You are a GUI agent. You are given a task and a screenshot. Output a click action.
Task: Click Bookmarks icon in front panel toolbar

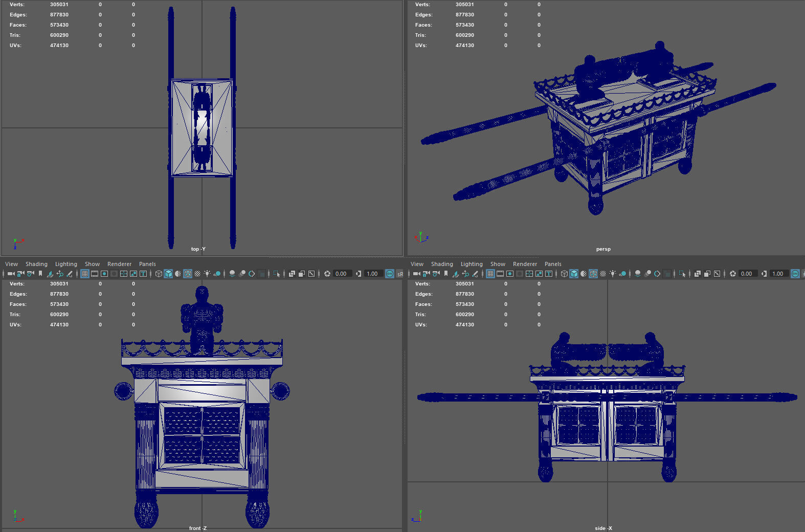[x=40, y=274]
